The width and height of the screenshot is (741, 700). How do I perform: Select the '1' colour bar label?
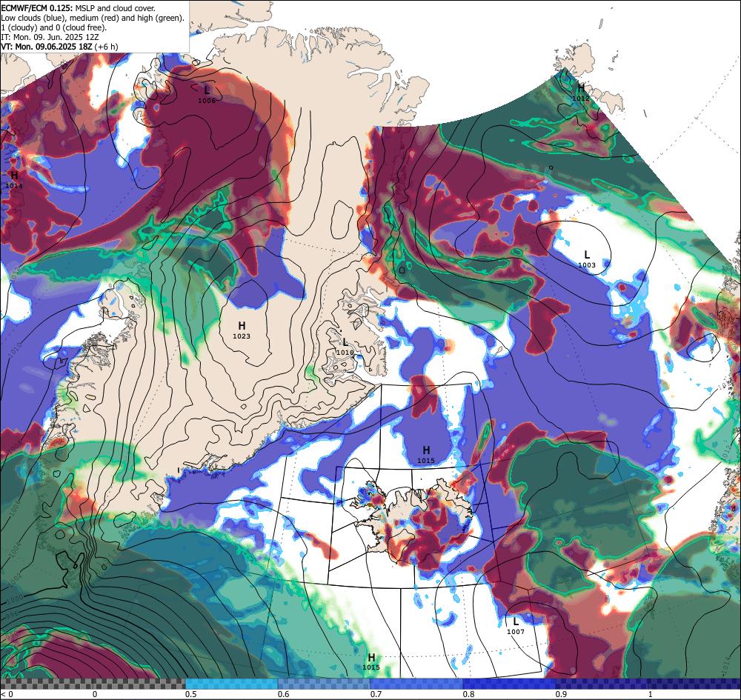point(651,694)
